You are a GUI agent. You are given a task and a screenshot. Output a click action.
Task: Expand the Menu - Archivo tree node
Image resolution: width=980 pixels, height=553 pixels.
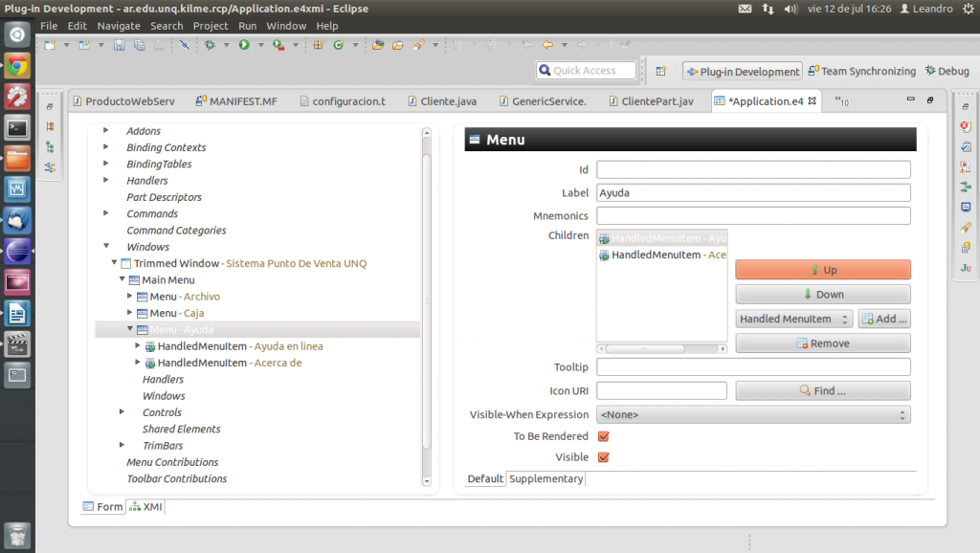coord(130,297)
